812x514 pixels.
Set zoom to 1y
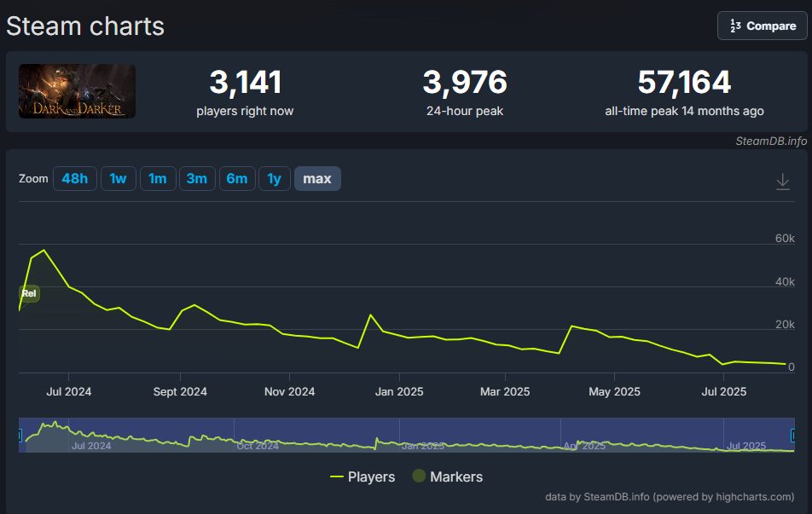(275, 179)
